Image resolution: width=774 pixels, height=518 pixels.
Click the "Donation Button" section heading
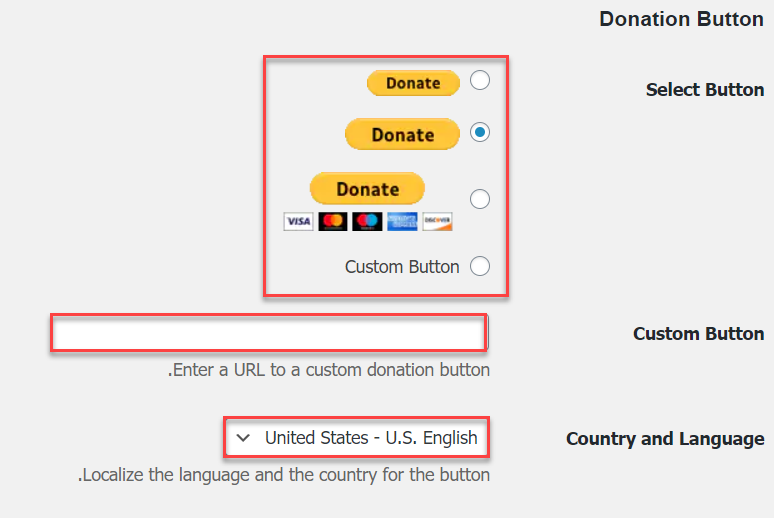click(x=681, y=19)
